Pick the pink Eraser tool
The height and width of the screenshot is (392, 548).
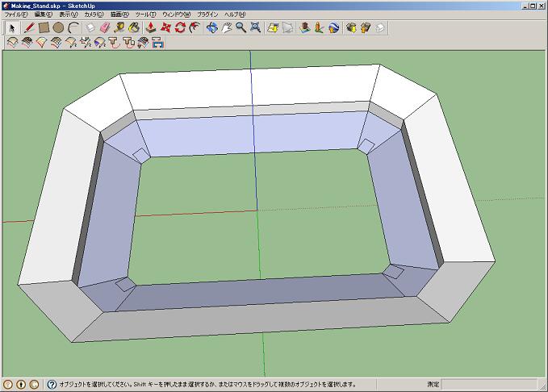[104, 27]
